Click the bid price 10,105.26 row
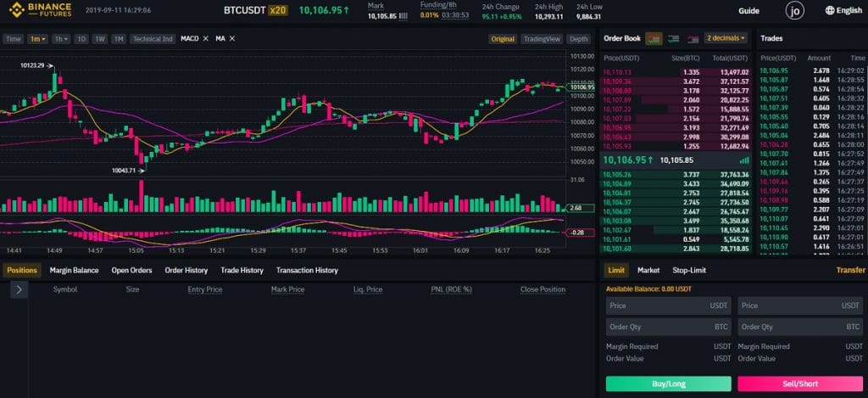The image size is (868, 398). (676, 175)
